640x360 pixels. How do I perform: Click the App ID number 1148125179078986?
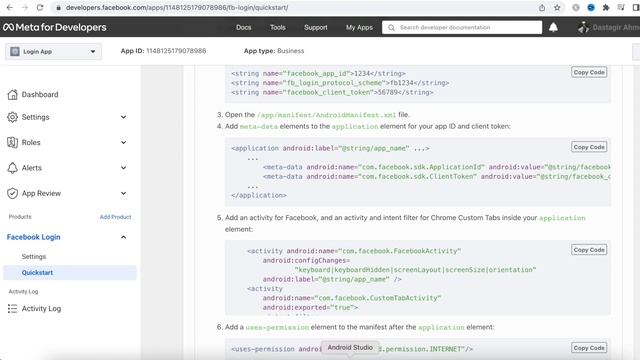(176, 51)
